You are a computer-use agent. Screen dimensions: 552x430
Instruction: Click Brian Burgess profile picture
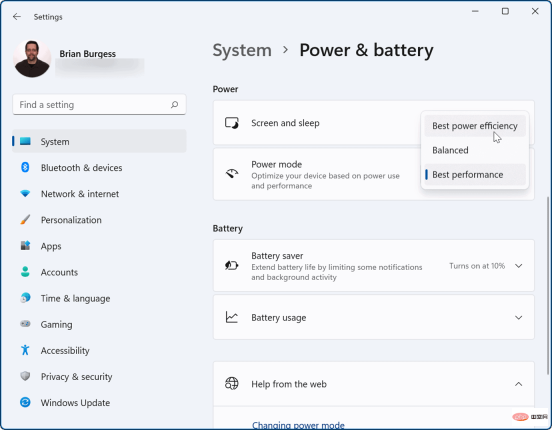pyautogui.click(x=32, y=58)
